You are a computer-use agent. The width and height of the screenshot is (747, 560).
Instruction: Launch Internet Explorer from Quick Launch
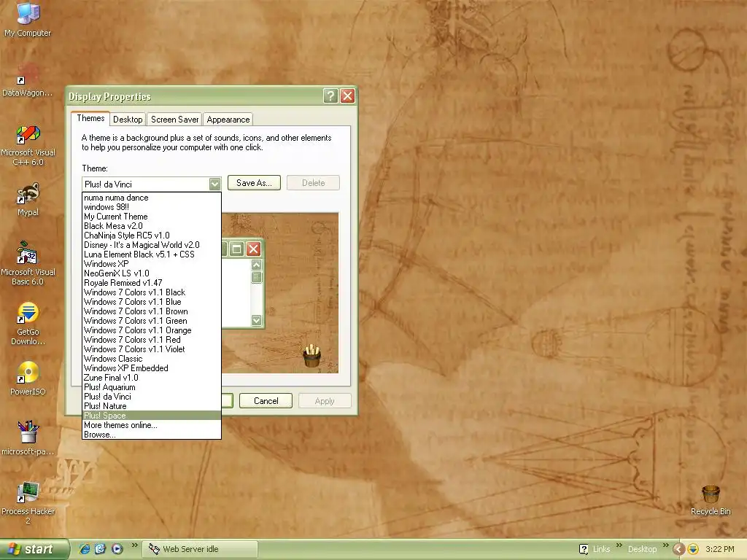coord(85,549)
